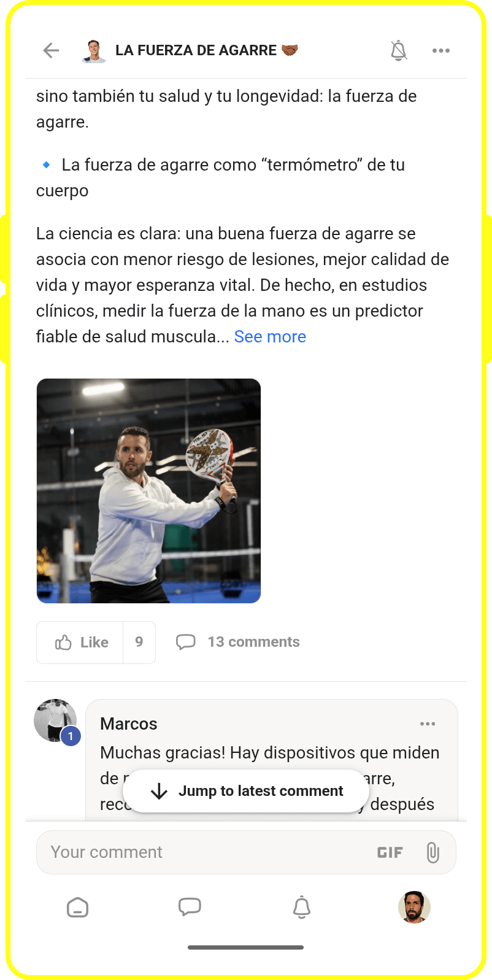Toggle post notifications with the bell-slash icon
Viewport: 492px width, 980px height.
(399, 50)
